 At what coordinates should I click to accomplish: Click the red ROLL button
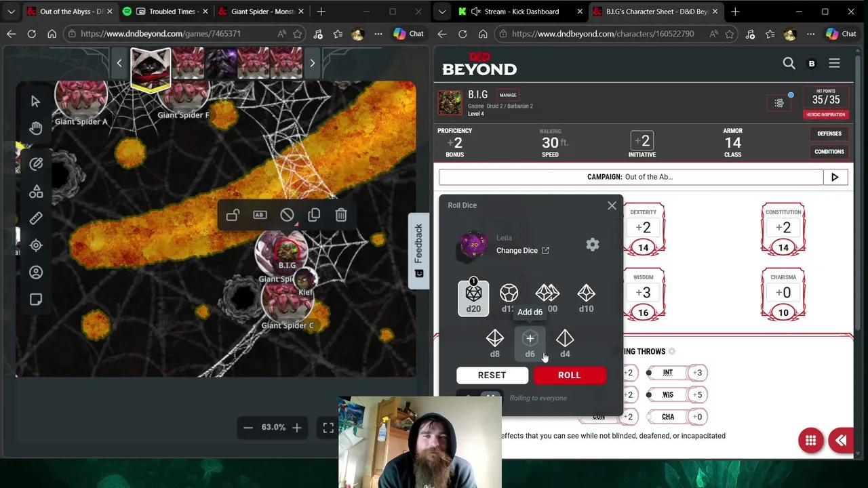pyautogui.click(x=569, y=375)
